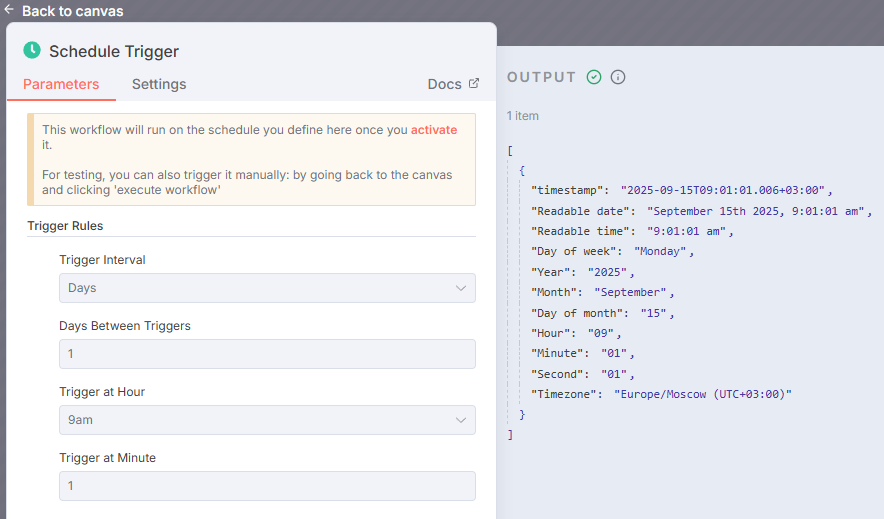Click the Schedule Trigger node title text
884x519 pixels.
(114, 51)
